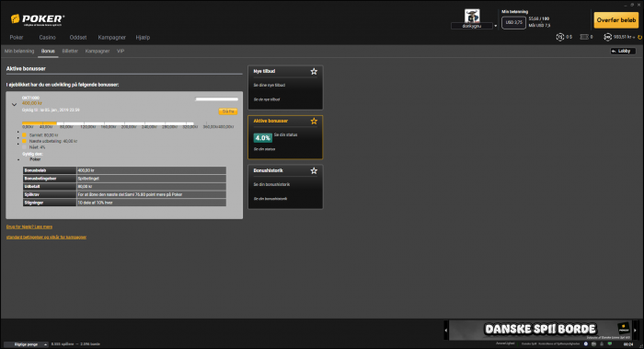This screenshot has height=349, width=644.
Task: Toggle the star on Nye tilbud card
Action: 314,72
